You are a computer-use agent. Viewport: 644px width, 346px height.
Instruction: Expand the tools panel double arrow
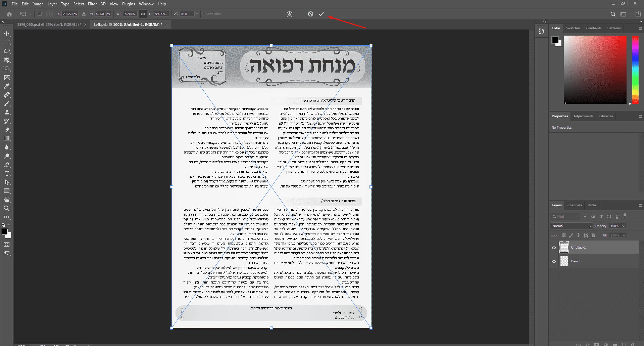coord(3,21)
